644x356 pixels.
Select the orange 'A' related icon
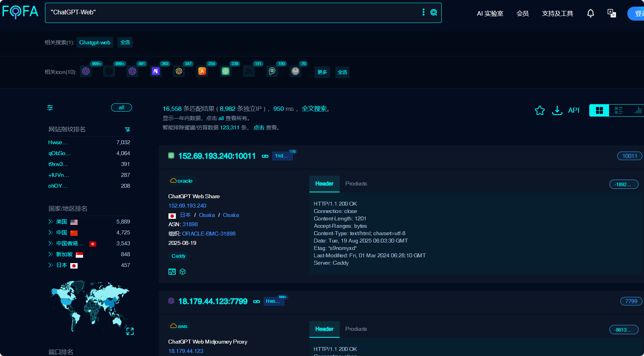202,72
